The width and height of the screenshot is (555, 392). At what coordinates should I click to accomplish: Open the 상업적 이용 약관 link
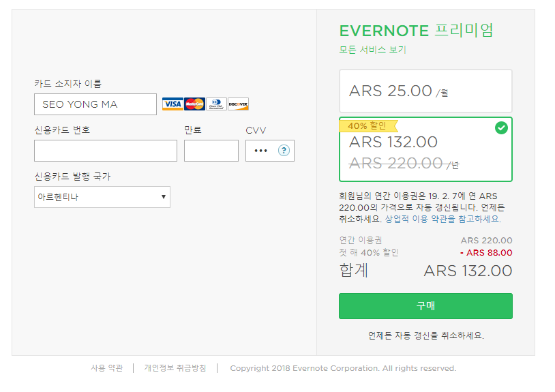(x=442, y=219)
